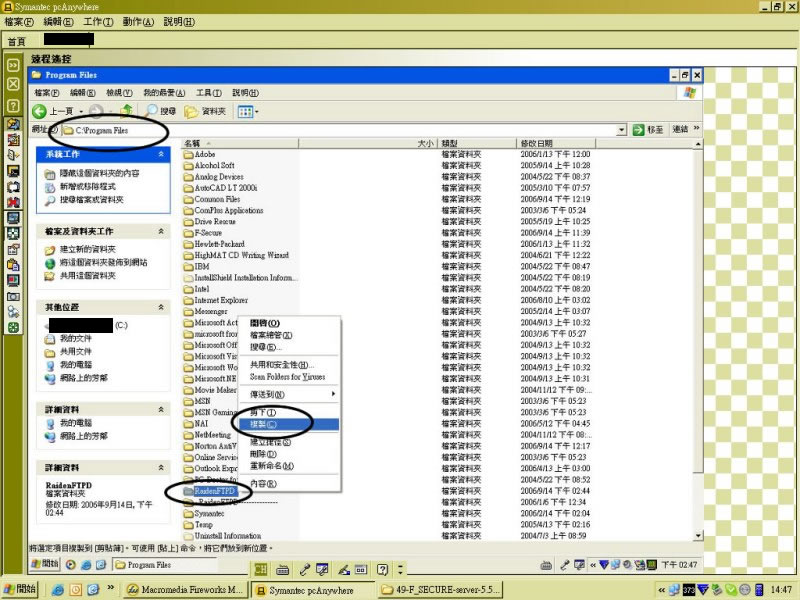Choose 重新命名(M) from the context menu
Viewport: 800px width, 600px height.
tap(288, 466)
